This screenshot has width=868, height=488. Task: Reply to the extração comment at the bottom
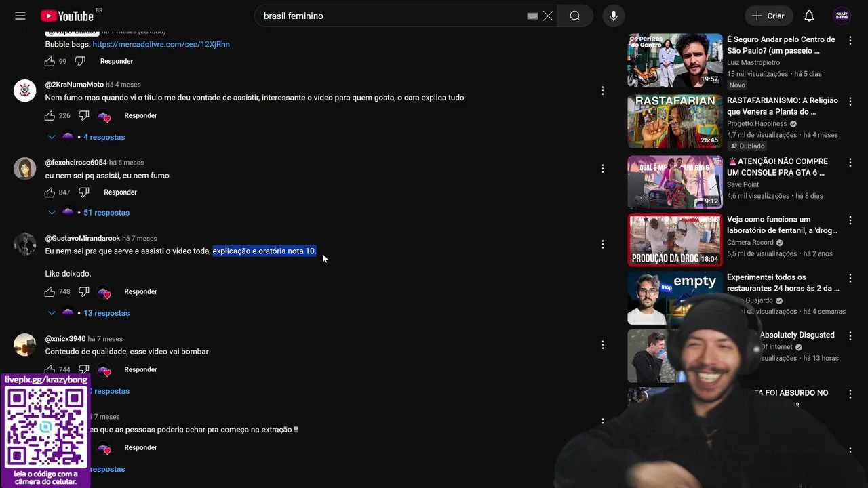(x=140, y=448)
